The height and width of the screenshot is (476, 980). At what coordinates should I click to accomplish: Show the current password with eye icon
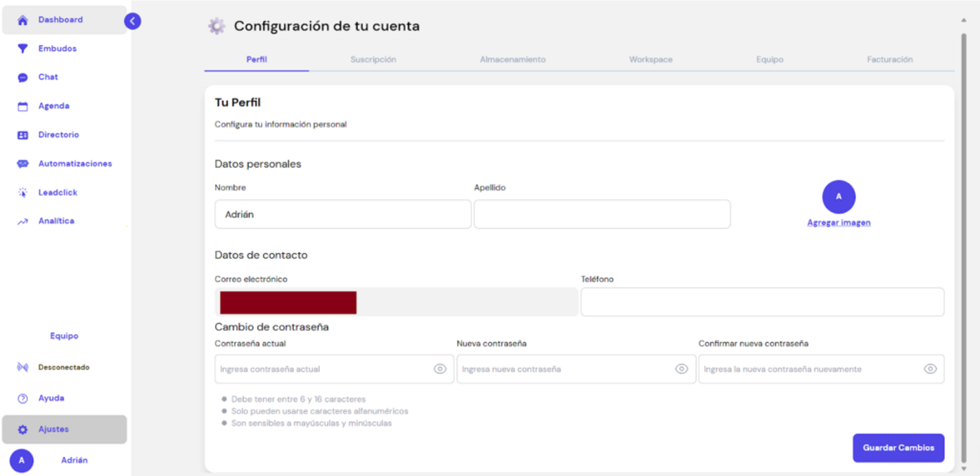click(x=440, y=368)
